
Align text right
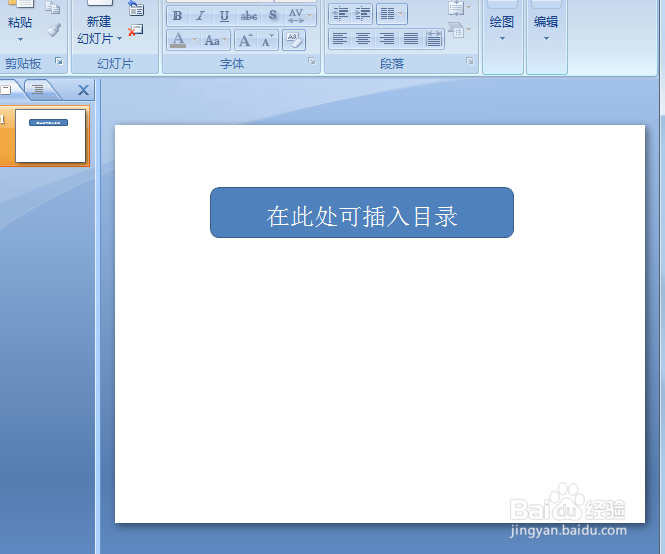386,39
